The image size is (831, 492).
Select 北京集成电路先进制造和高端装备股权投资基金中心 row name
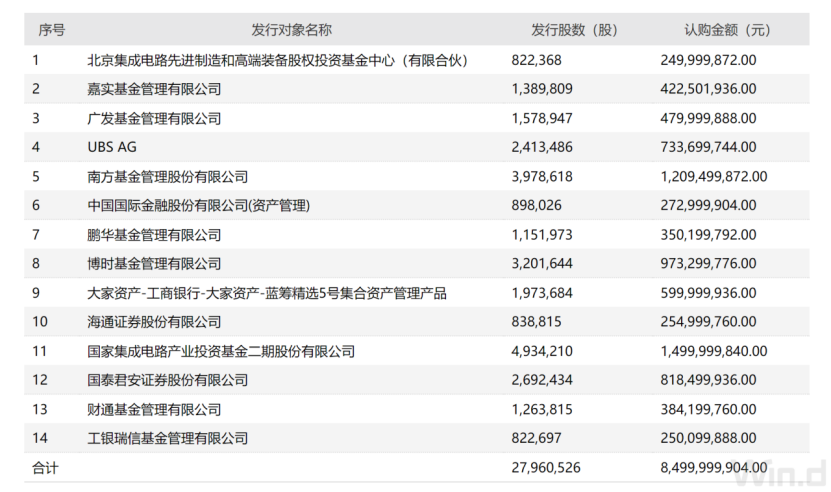[x=278, y=60]
